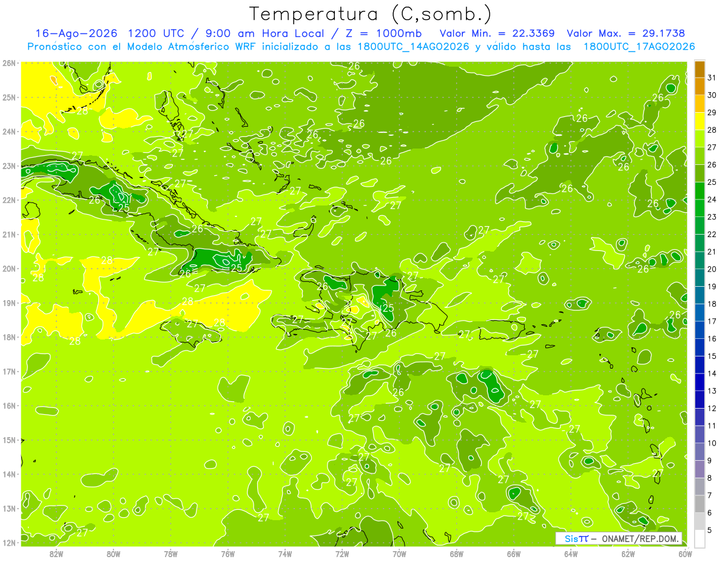Click the gold colorbar swatch between 29 and 30

[x=699, y=104]
